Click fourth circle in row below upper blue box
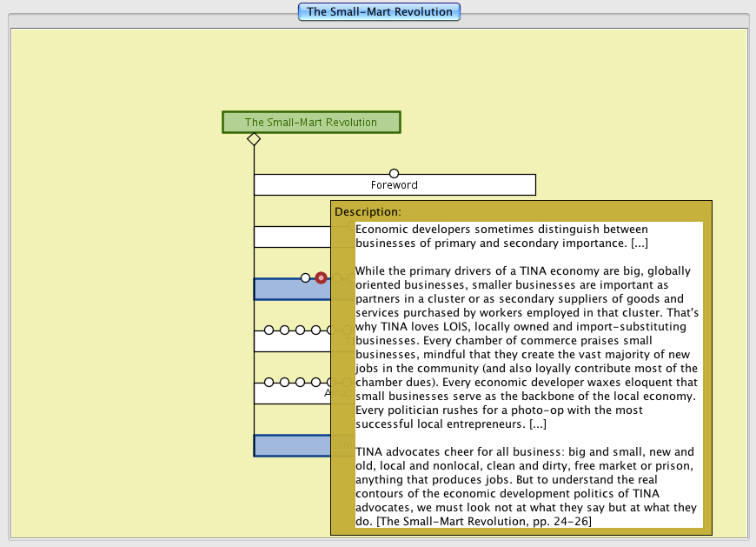The width and height of the screenshot is (756, 547). pos(315,330)
